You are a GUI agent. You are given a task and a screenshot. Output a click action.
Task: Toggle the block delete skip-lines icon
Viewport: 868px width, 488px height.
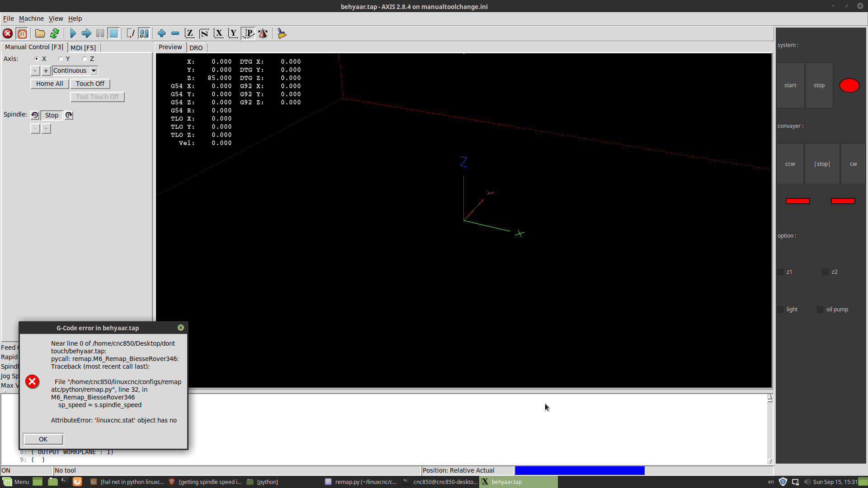click(131, 33)
